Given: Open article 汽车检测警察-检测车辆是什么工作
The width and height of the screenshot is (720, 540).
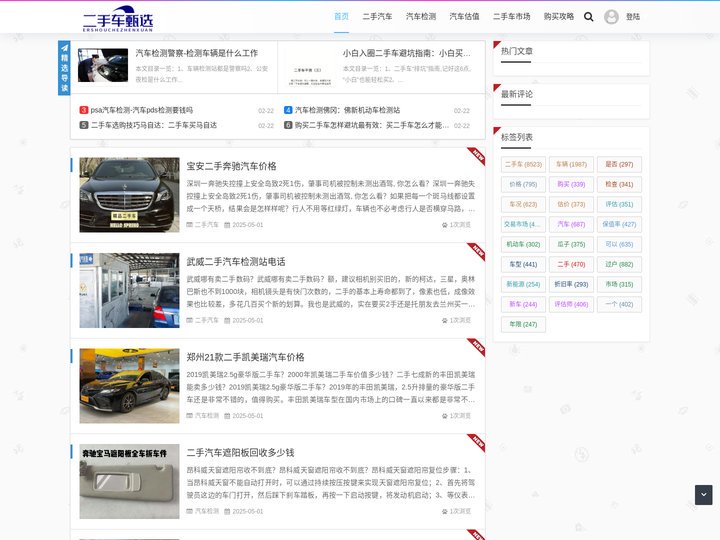Looking at the screenshot, I should coord(197,53).
